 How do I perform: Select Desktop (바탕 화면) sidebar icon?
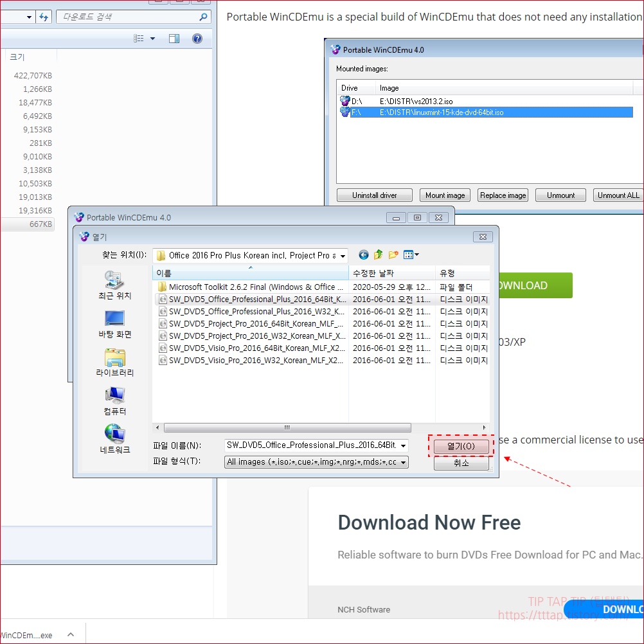114,324
